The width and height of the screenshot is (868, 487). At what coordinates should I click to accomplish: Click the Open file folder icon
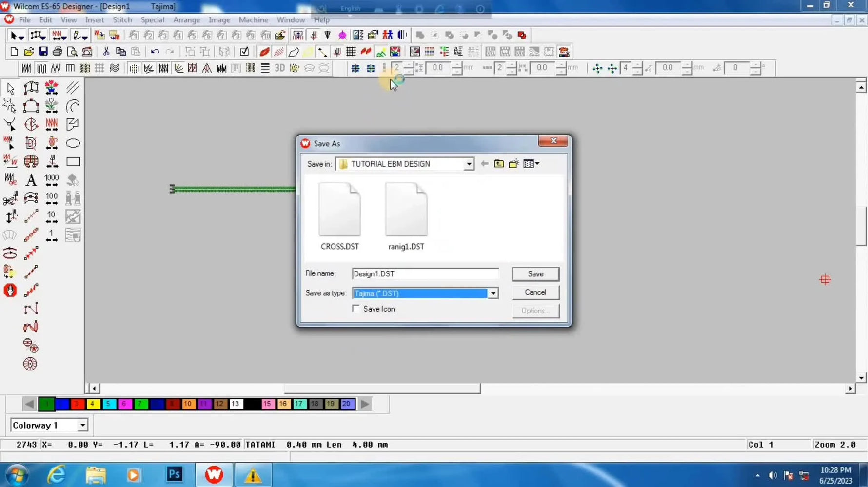[28, 52]
